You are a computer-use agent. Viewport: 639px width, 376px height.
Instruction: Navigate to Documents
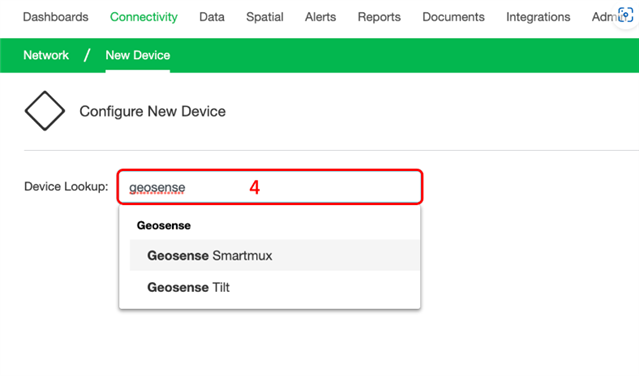(x=453, y=17)
